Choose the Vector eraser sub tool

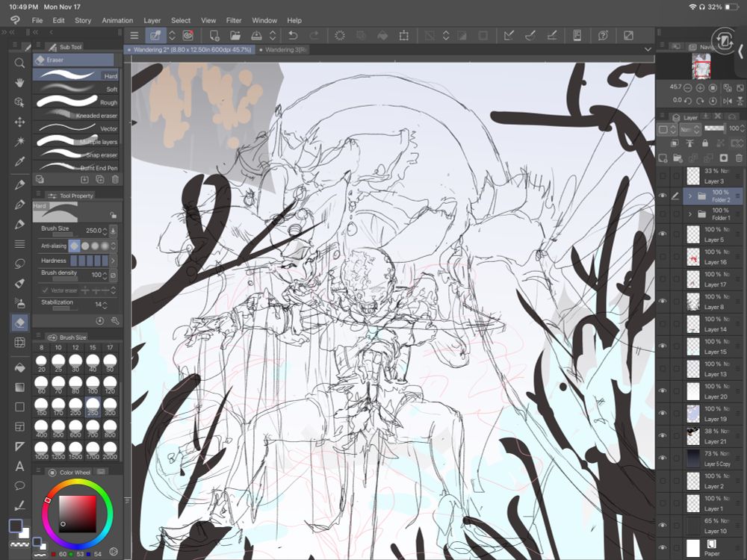pos(75,128)
